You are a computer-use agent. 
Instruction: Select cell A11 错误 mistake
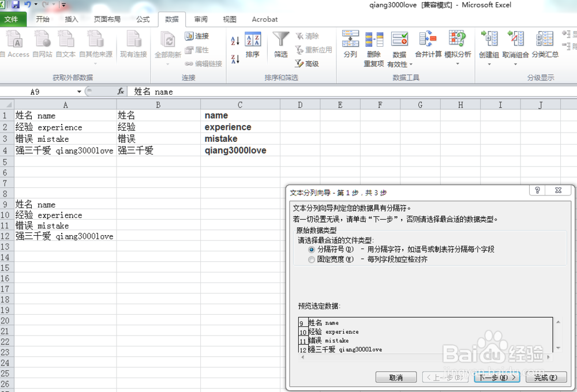[x=65, y=225]
